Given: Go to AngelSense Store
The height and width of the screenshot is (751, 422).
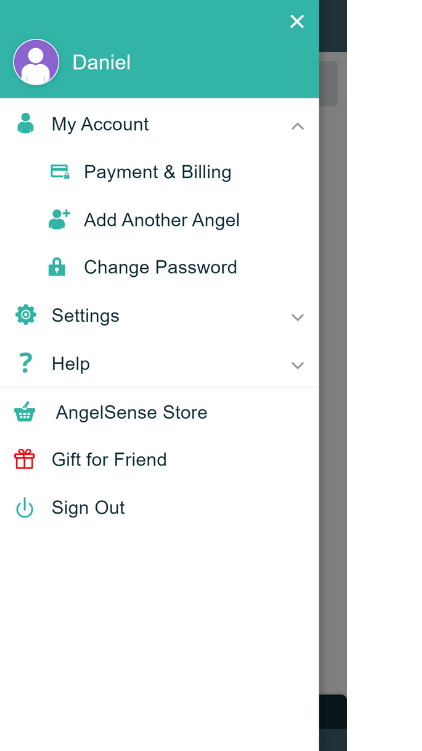Looking at the screenshot, I should 132,412.
